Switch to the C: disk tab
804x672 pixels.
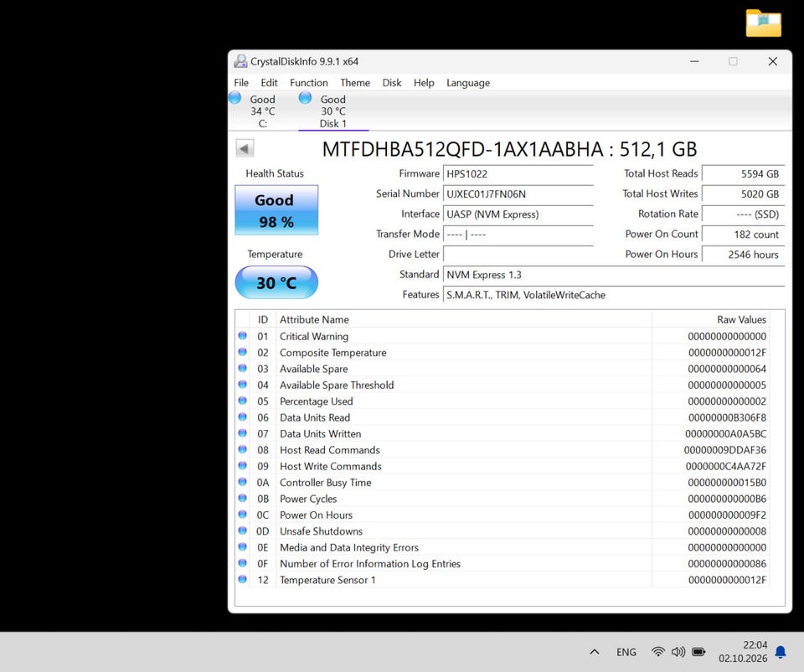click(262, 111)
